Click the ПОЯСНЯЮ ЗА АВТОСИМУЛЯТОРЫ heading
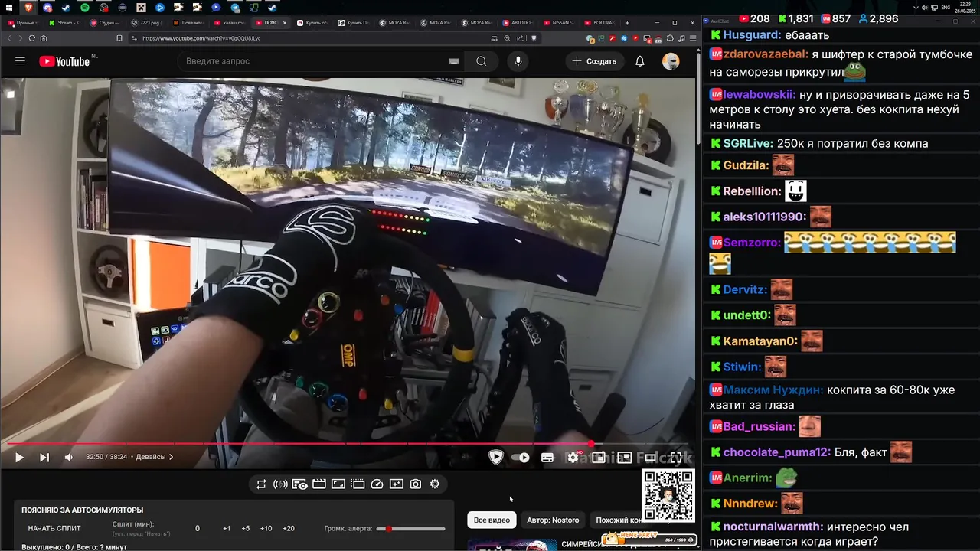The image size is (980, 551). pos(82,510)
